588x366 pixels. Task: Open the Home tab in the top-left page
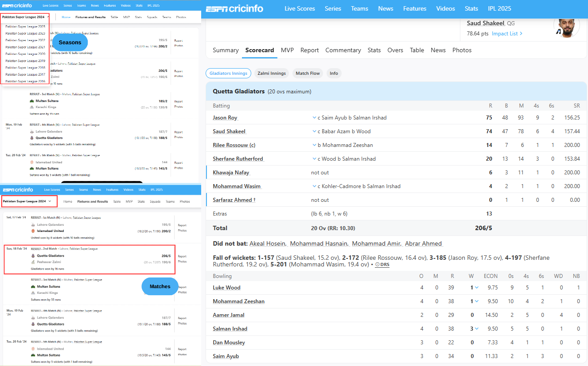tap(66, 17)
